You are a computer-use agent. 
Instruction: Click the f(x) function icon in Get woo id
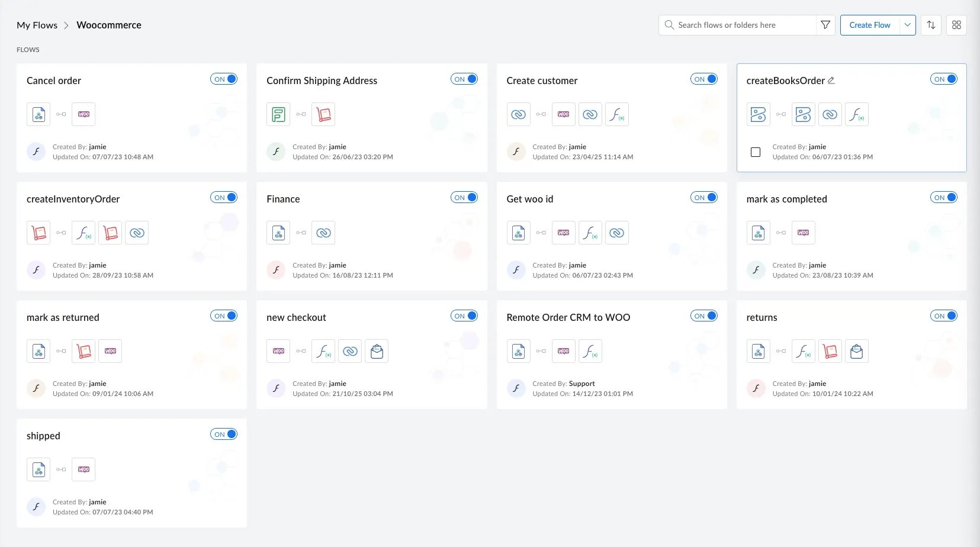tap(590, 233)
